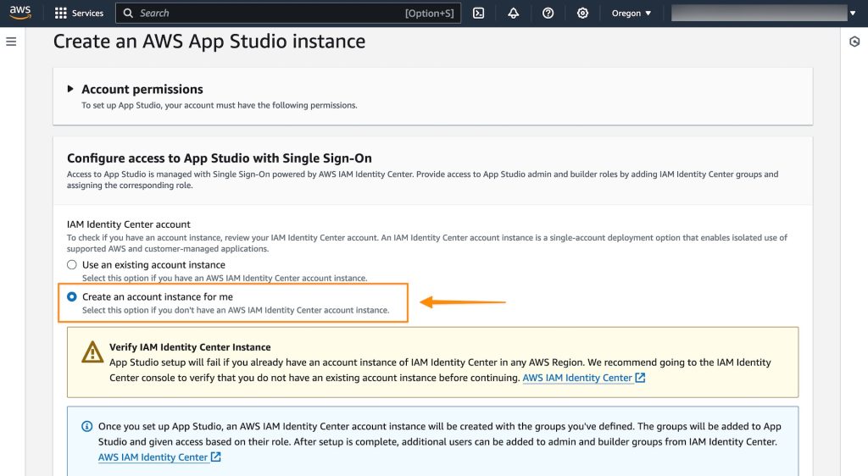This screenshot has width=868, height=476.
Task: Select 'Create an account instance for me'
Action: 72,297
